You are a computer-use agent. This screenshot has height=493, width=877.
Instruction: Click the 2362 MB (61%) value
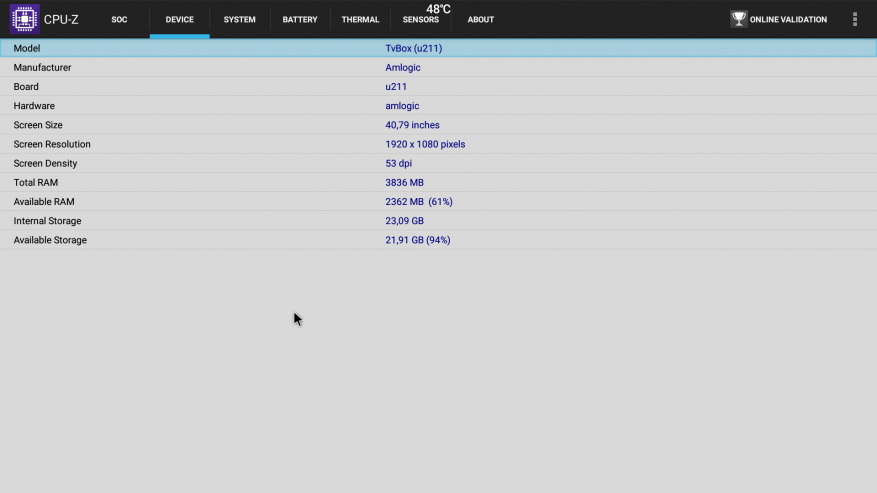[419, 201]
